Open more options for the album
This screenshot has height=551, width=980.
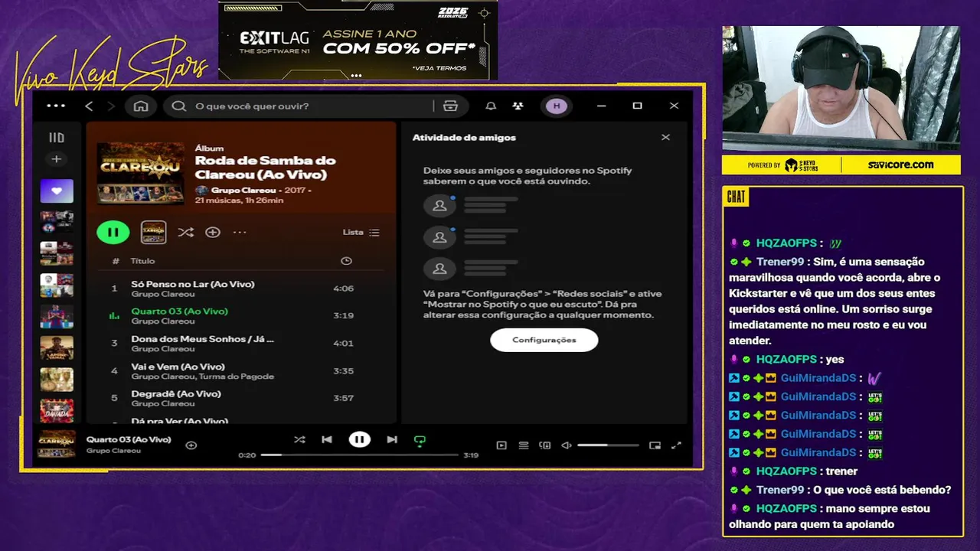coord(240,232)
